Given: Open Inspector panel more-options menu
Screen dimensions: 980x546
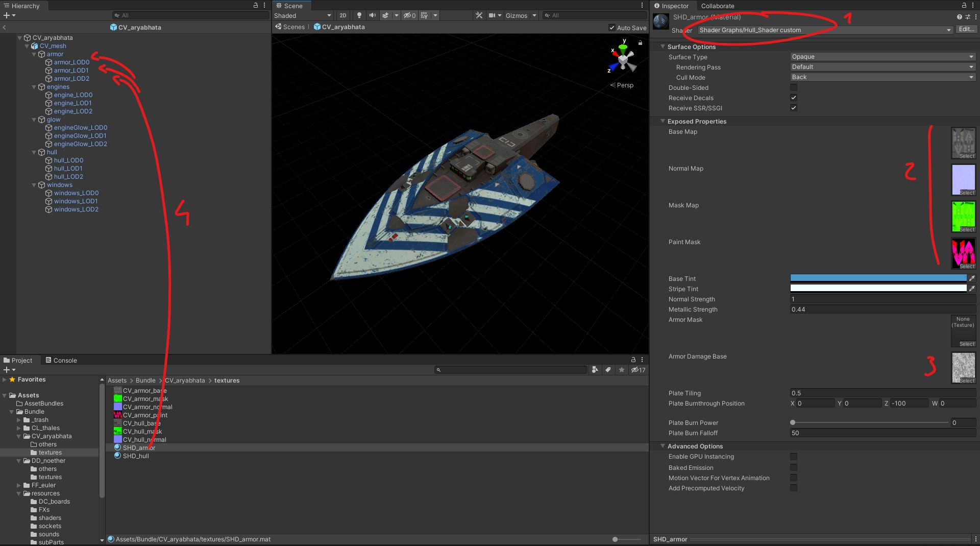Looking at the screenshot, I should coord(973,5).
